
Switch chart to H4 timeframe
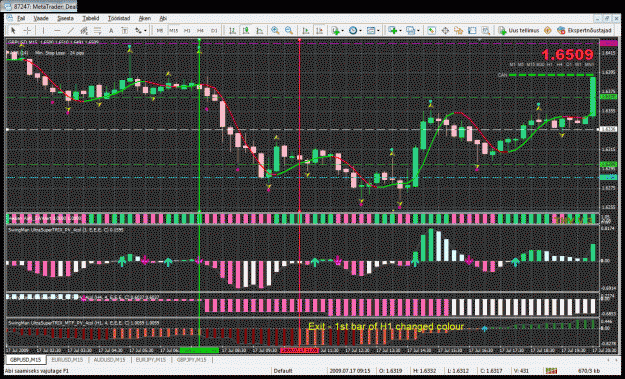tap(200, 30)
